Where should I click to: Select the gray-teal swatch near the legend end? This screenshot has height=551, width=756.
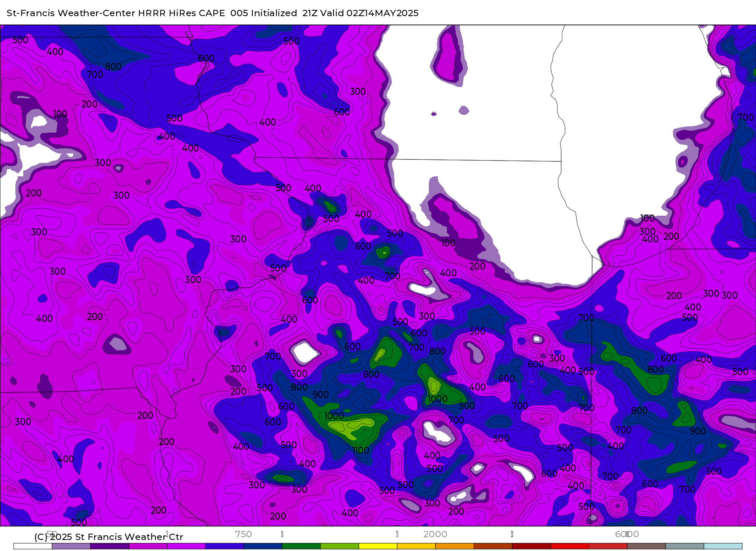point(685,546)
